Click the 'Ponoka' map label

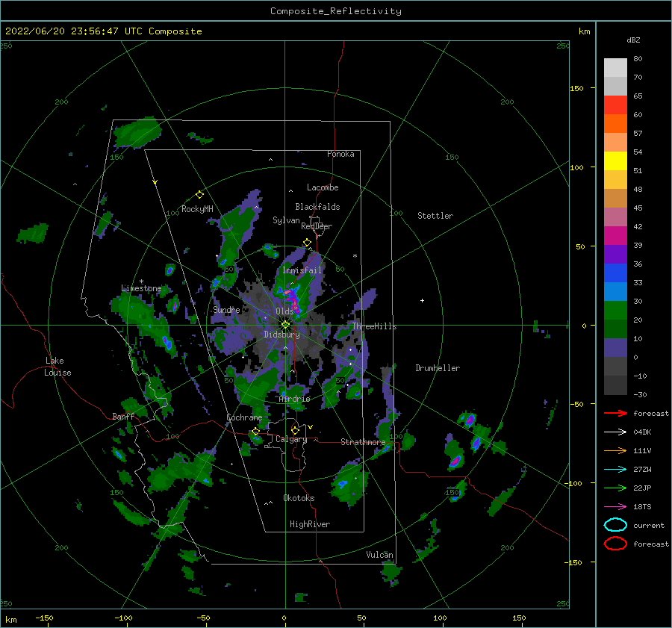pos(340,154)
